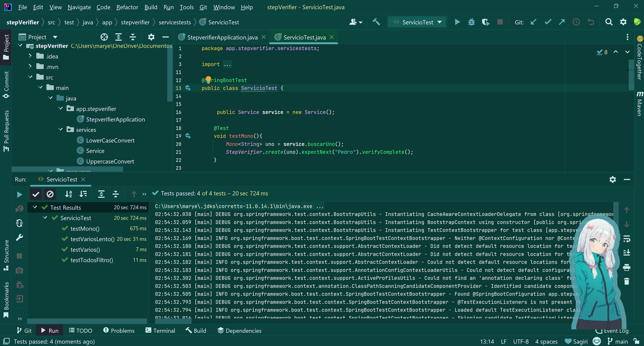Screen dimensions: 644x346
Task: Start debugging with the bug icon
Action: [472, 22]
